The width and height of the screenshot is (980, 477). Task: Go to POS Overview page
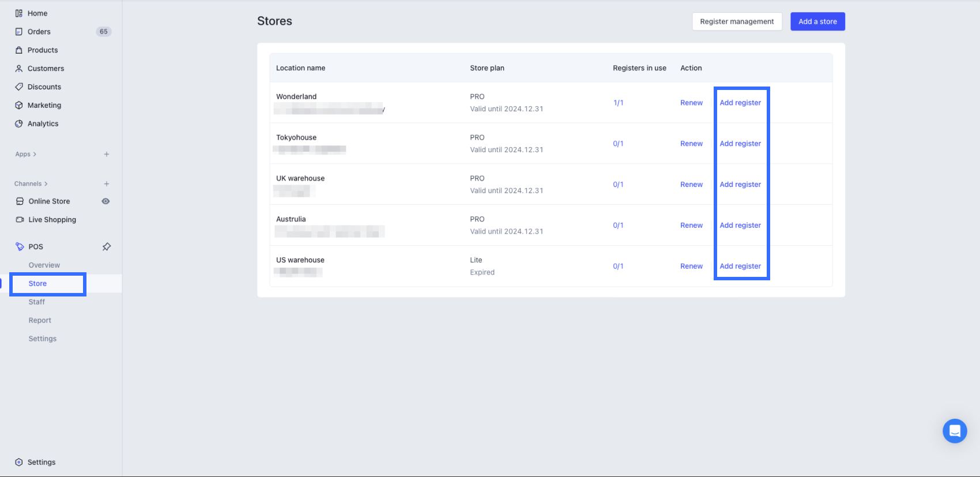44,265
